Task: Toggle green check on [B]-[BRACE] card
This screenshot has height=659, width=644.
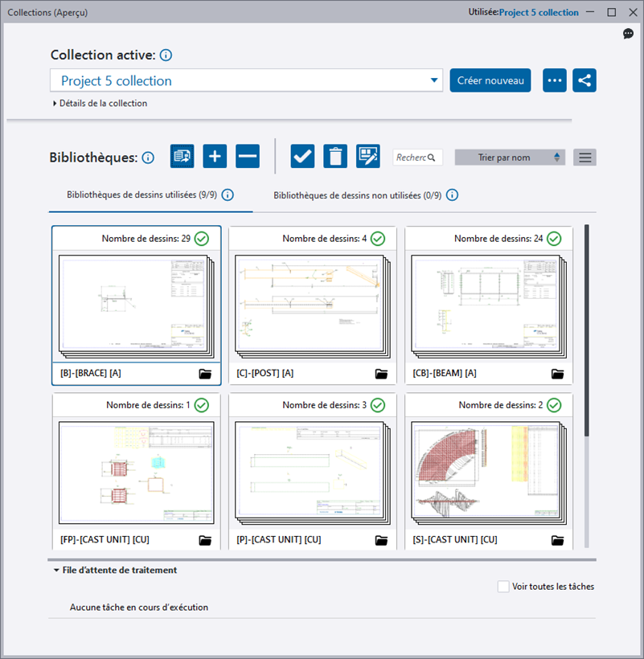Action: [x=202, y=239]
